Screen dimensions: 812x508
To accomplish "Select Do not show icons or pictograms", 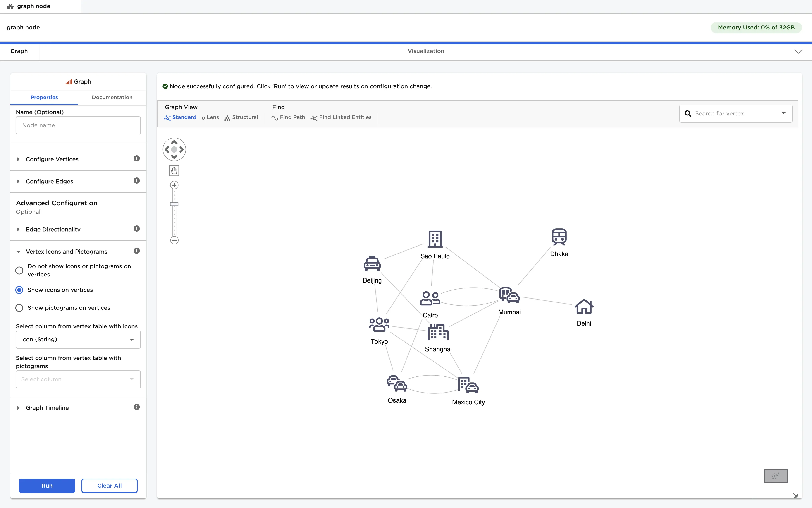I will pos(19,271).
